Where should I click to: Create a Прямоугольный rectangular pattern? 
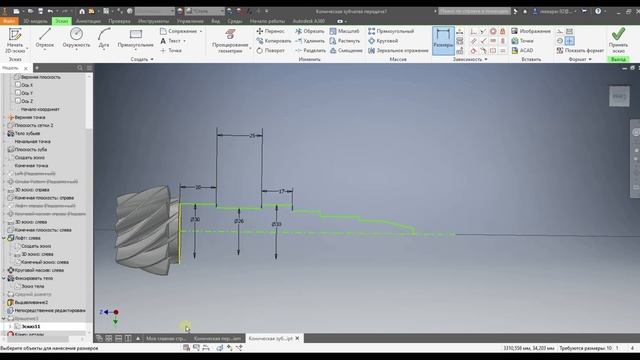click(391, 31)
